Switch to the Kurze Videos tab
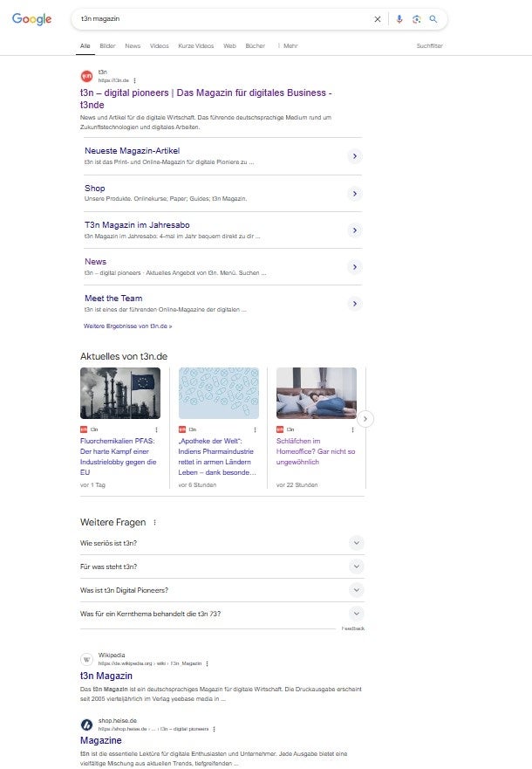Screen dimensions: 532x769 click(195, 45)
